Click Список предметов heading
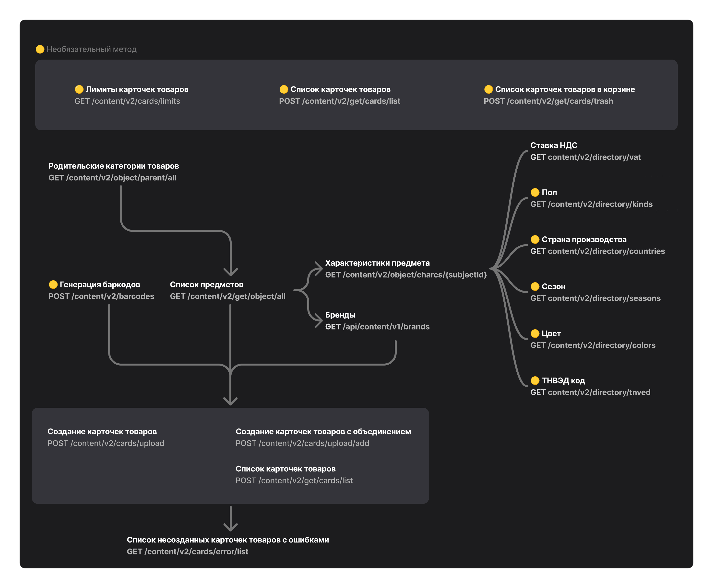 point(206,285)
